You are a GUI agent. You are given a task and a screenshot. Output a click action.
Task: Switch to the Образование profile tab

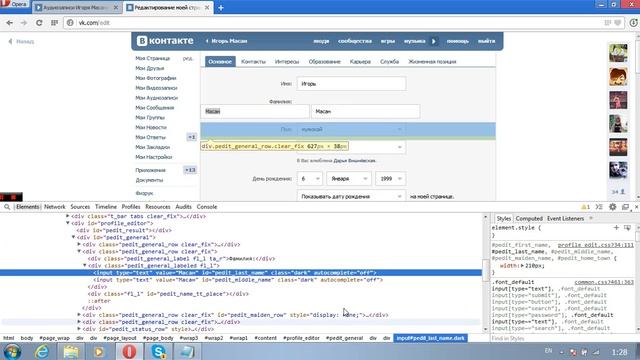point(324,62)
